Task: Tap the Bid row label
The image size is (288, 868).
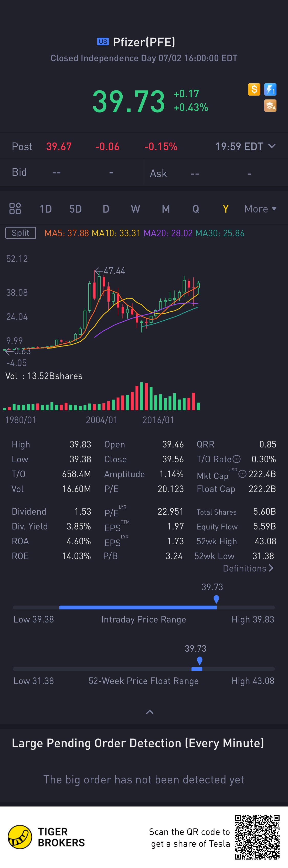Action: (19, 172)
